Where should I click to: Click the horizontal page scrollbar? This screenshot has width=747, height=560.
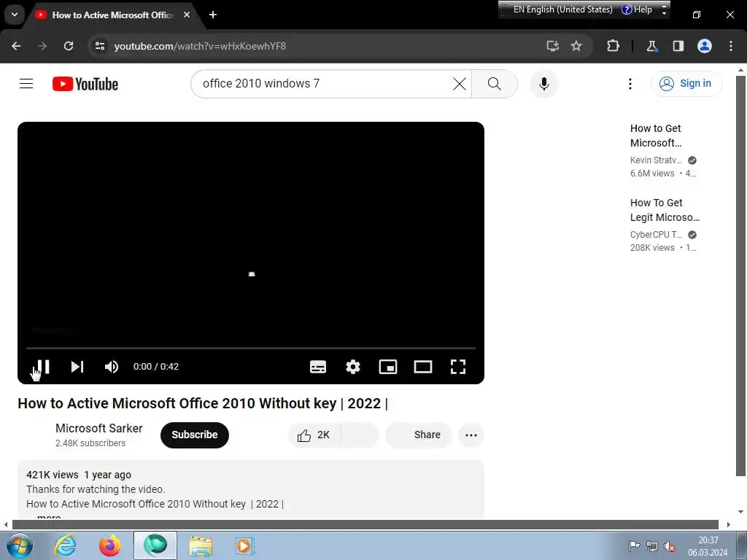pos(365,524)
